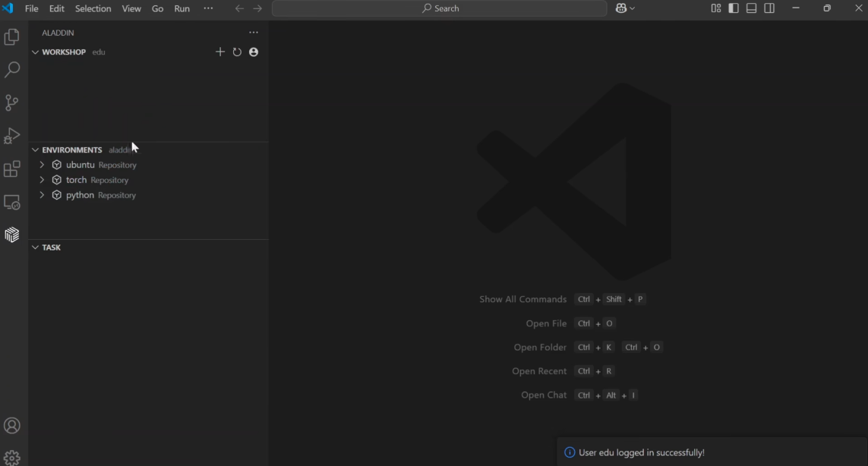868x466 pixels.
Task: Click the info icon in notification
Action: point(569,452)
